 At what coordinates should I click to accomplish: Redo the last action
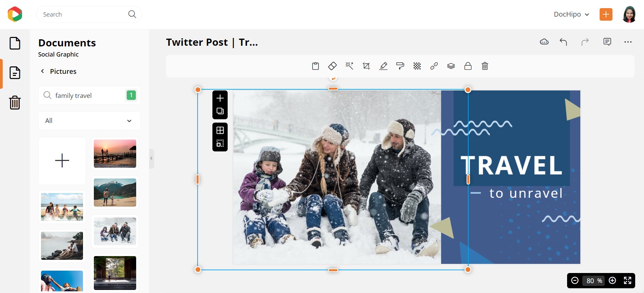(x=585, y=42)
